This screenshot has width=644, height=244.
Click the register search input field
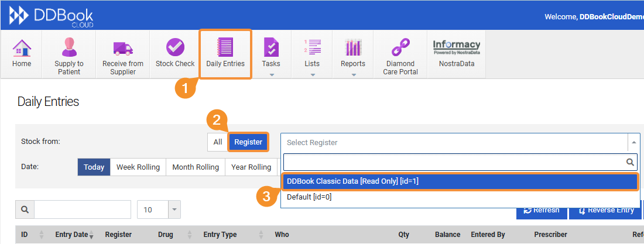point(460,162)
